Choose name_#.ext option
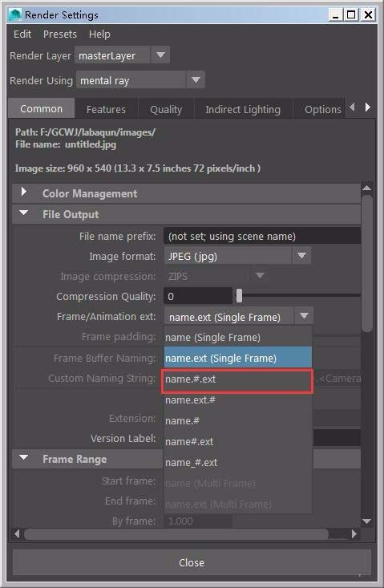384x588 pixels. (x=238, y=463)
